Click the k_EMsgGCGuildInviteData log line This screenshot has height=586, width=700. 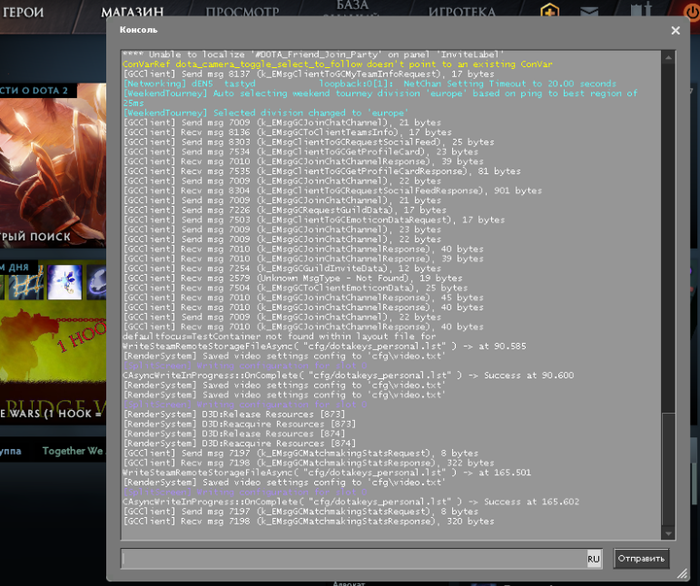tap(282, 268)
